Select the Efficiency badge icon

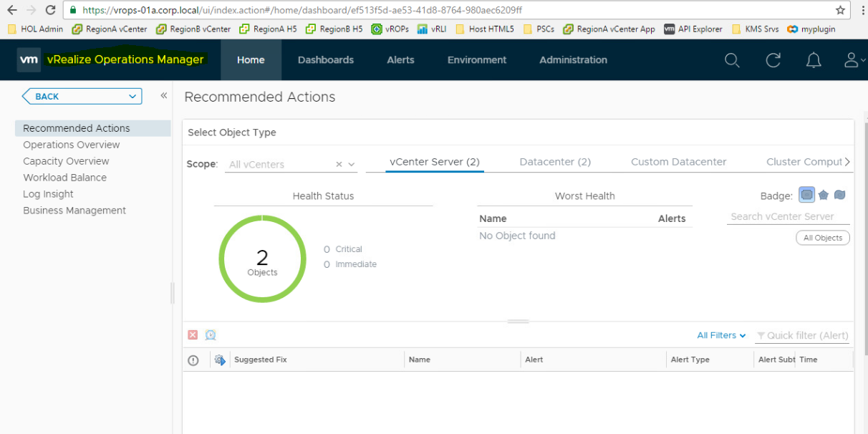tap(840, 195)
